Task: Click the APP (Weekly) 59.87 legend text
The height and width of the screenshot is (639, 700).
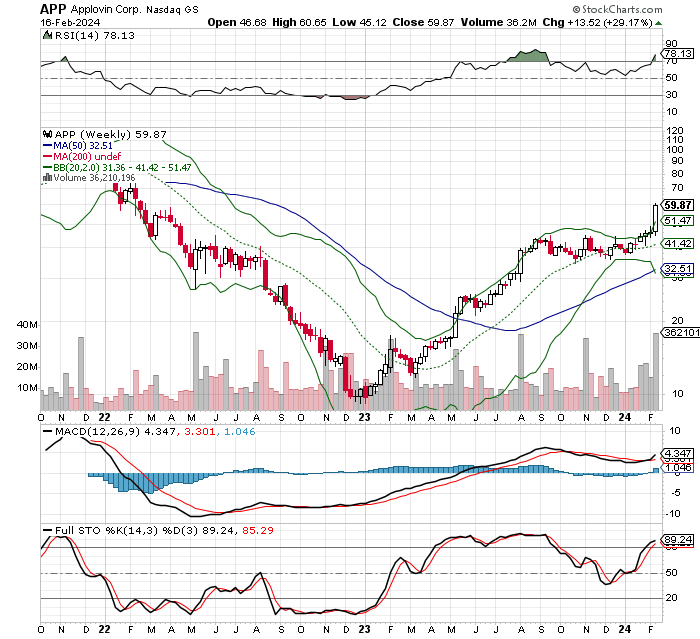Action: tap(110, 134)
